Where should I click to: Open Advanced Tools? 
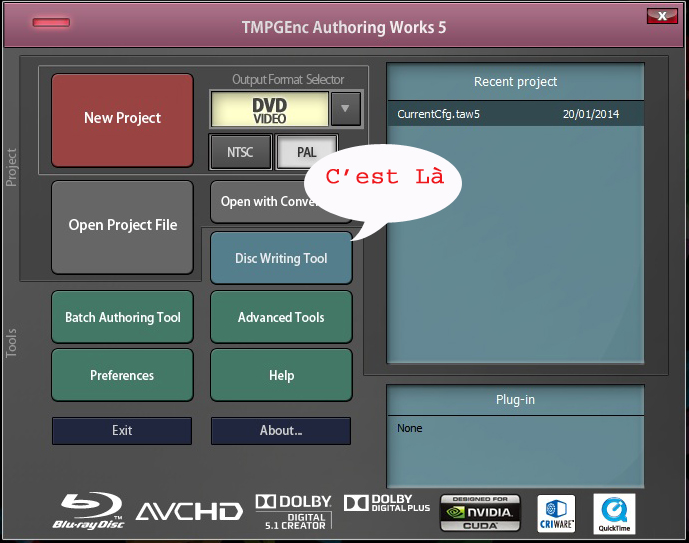(x=281, y=317)
